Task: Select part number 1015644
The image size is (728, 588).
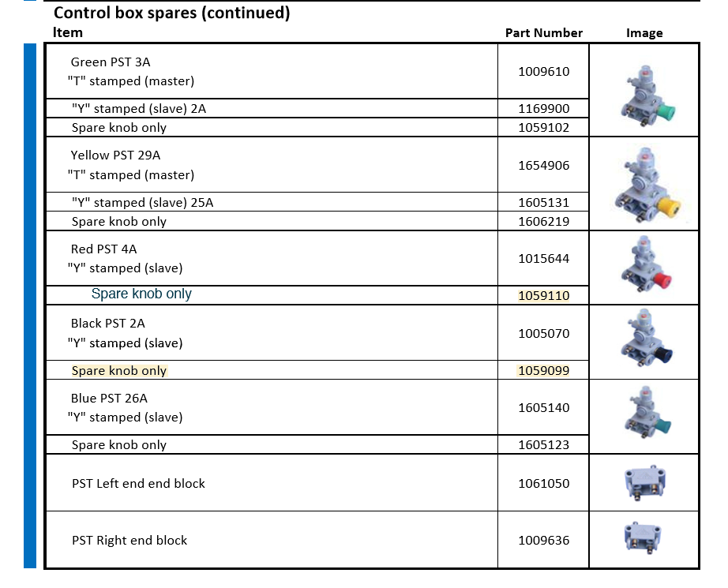Action: 544,259
